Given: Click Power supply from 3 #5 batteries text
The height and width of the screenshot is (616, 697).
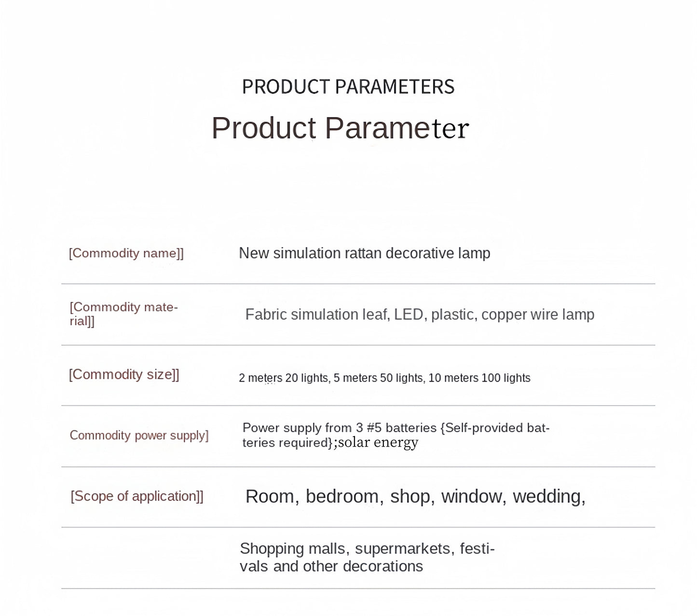Looking at the screenshot, I should click(340, 428).
